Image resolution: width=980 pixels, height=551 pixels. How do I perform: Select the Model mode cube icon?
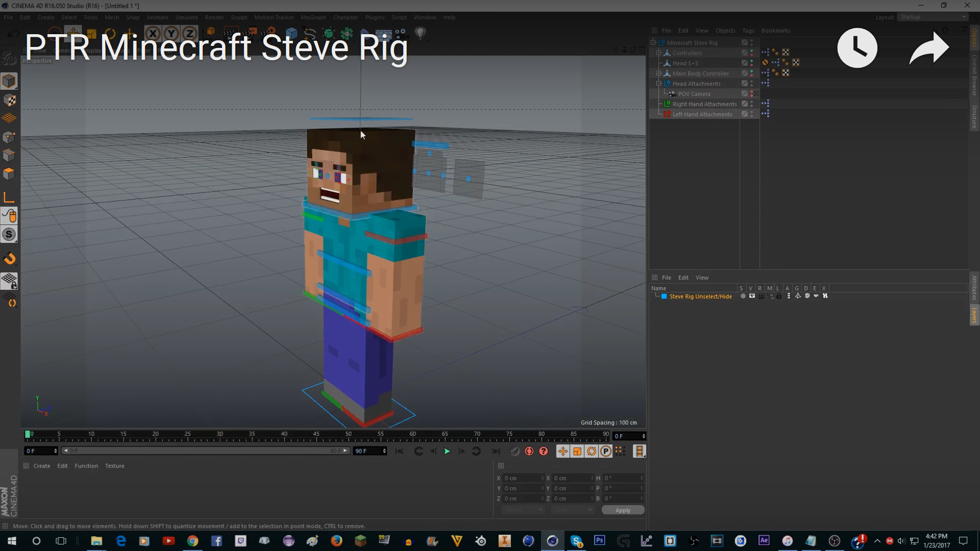9,81
